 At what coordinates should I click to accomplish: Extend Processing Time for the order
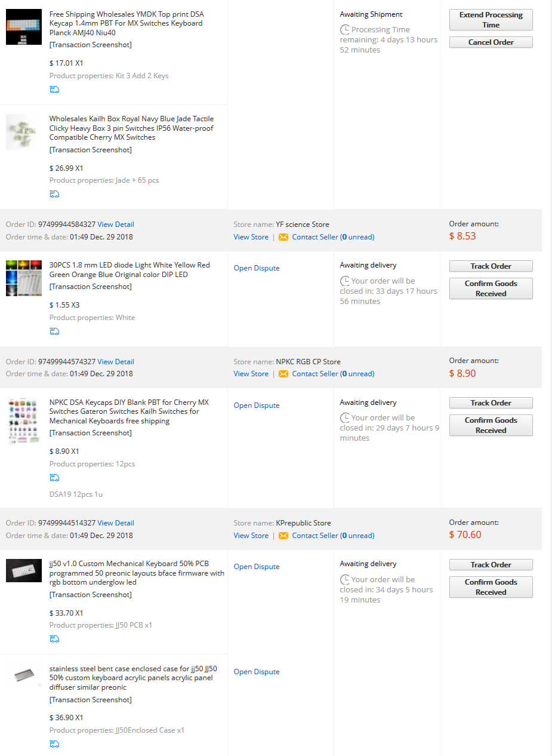coord(491,20)
